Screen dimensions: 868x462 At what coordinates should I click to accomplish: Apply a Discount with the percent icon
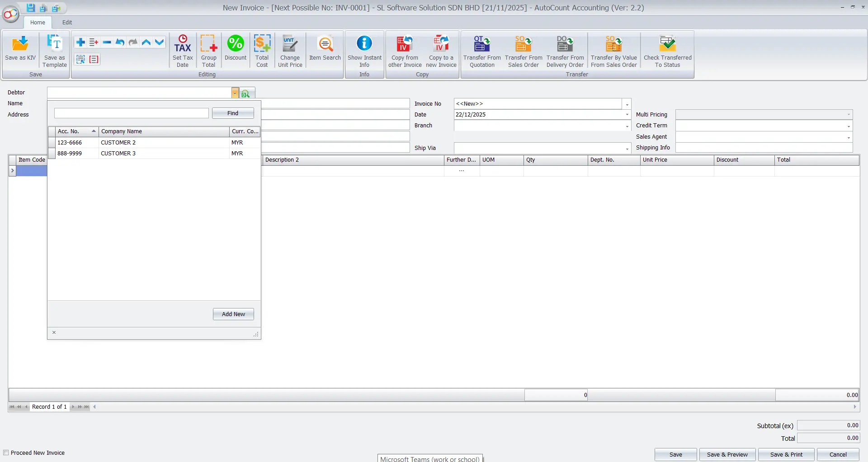(235, 50)
